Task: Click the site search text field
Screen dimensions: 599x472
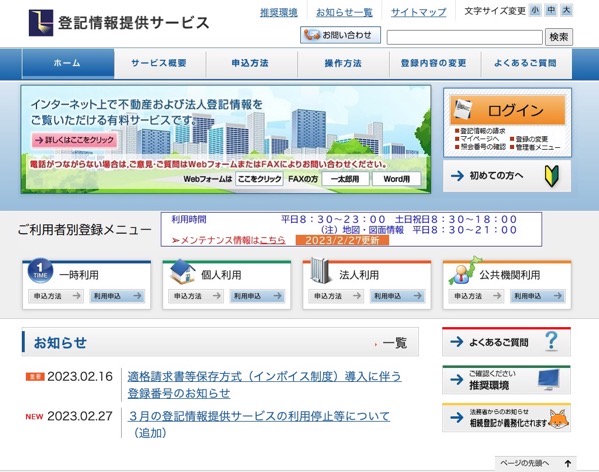Action: [x=465, y=37]
